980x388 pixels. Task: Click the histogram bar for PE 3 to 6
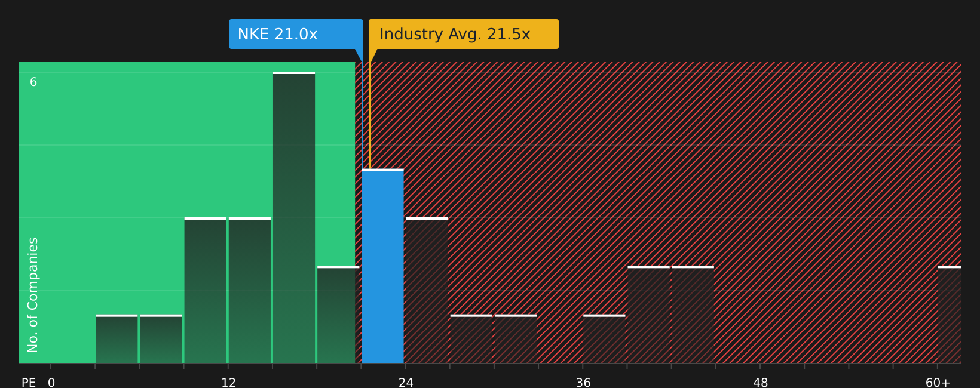pos(117,339)
